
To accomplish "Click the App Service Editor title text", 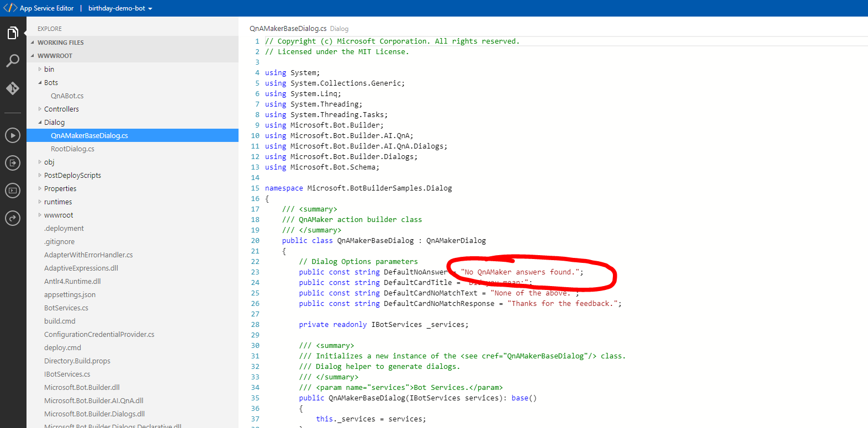I will [47, 8].
